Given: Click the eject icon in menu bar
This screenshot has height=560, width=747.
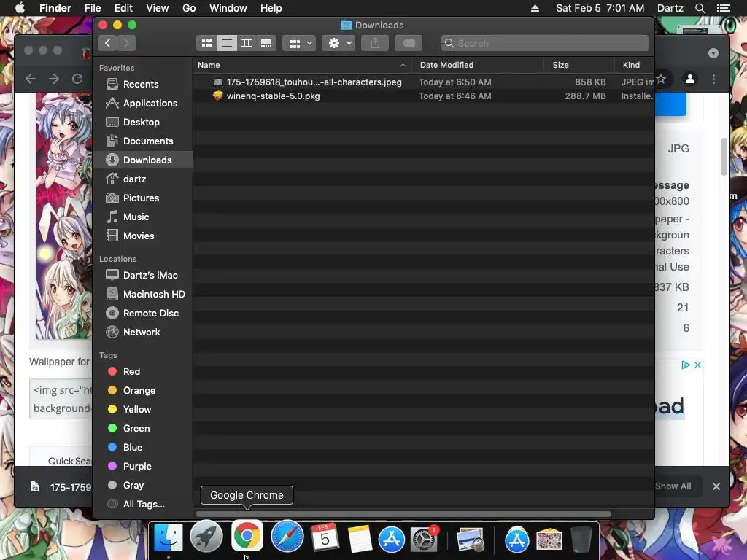Looking at the screenshot, I should [x=535, y=8].
